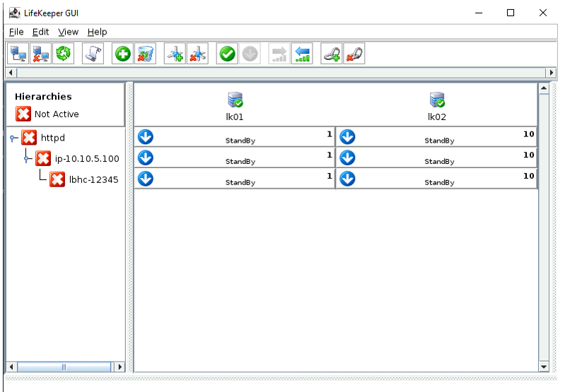Click the status table scroll up arrow
The height and width of the screenshot is (392, 565).
tap(543, 88)
